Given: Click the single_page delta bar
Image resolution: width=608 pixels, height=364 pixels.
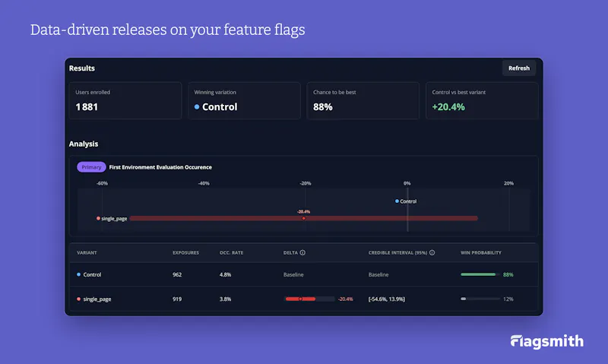Looking at the screenshot, I should (x=309, y=299).
